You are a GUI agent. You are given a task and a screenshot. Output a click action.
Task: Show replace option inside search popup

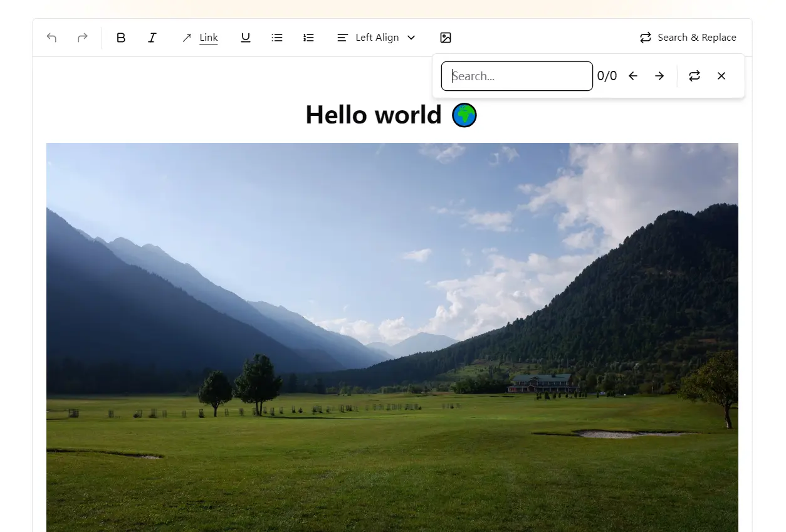point(694,76)
